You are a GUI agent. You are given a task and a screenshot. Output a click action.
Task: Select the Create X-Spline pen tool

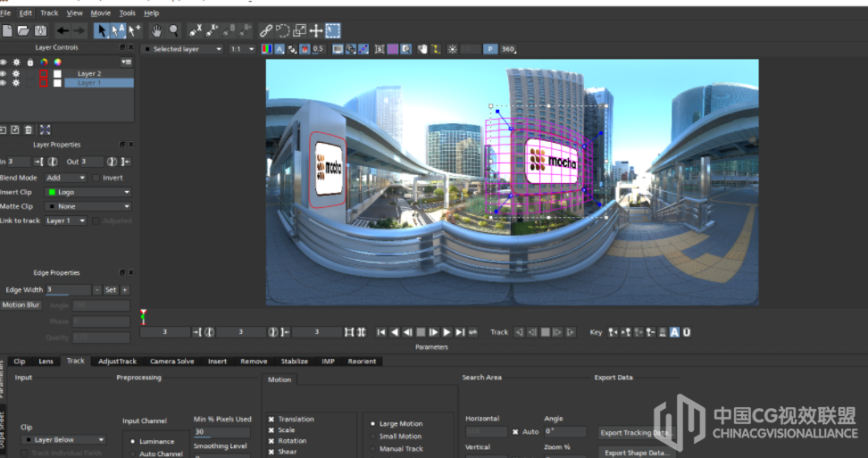[195, 30]
